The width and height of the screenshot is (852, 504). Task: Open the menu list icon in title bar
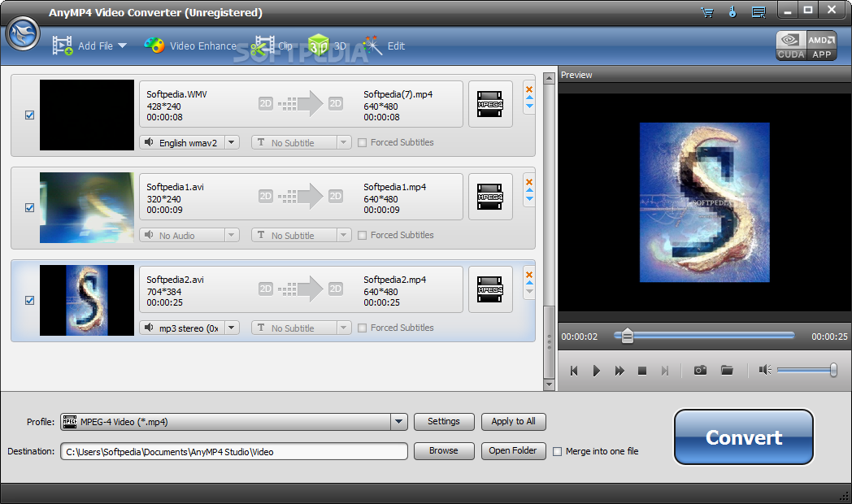pos(759,12)
